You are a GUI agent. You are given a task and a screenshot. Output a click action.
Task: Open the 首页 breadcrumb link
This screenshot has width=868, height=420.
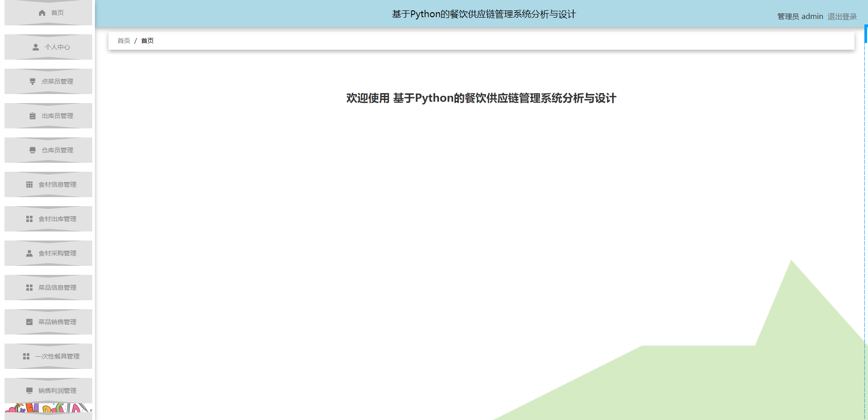[x=123, y=41]
